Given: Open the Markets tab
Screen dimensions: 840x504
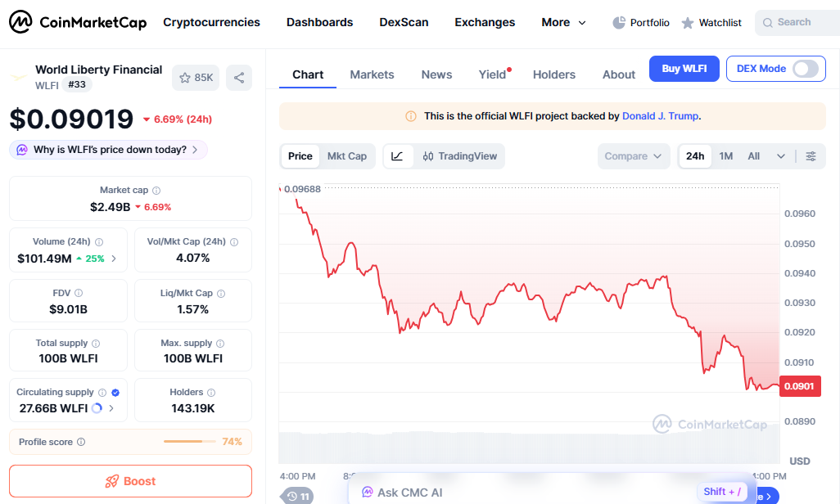Looking at the screenshot, I should click(372, 74).
